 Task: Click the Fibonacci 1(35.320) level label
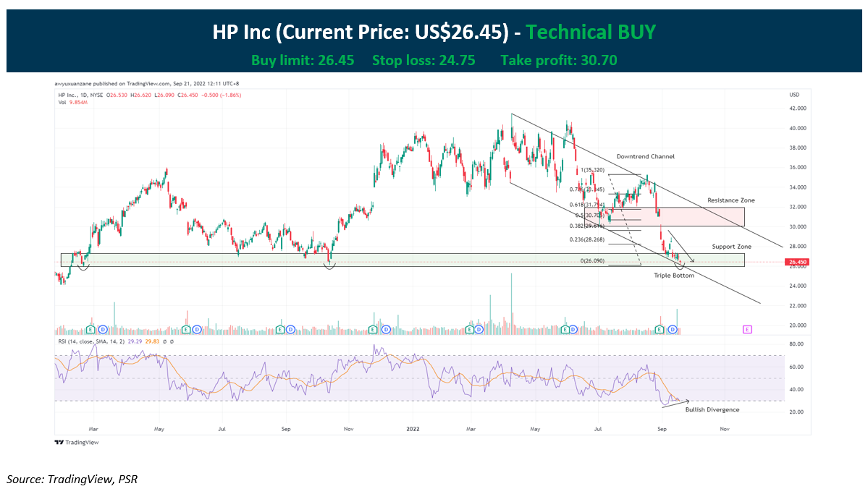(x=592, y=171)
